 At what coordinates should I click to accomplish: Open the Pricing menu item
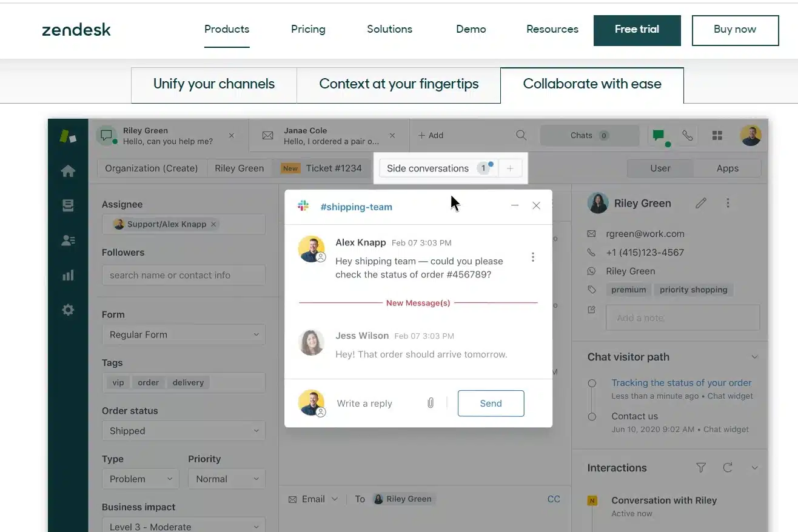point(308,29)
